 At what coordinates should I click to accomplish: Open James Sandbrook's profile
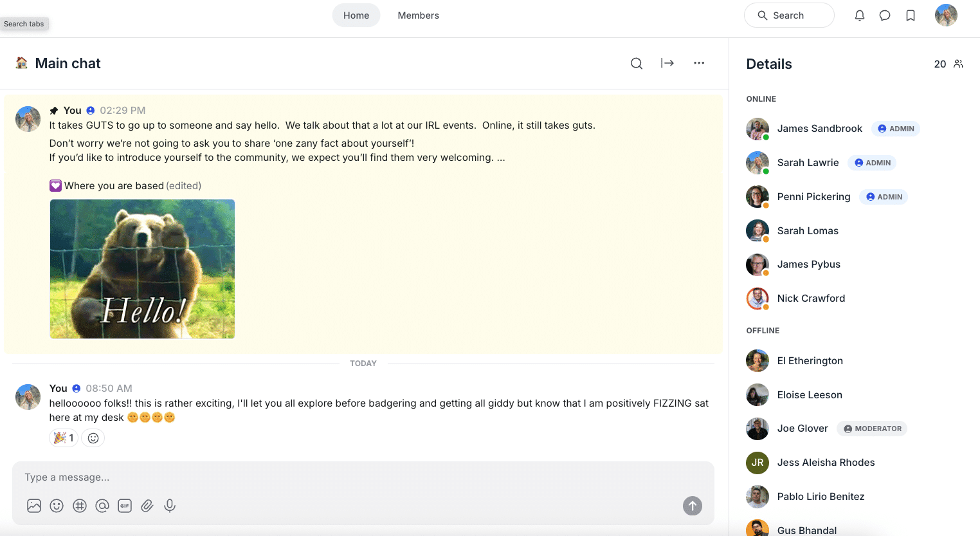pos(820,129)
